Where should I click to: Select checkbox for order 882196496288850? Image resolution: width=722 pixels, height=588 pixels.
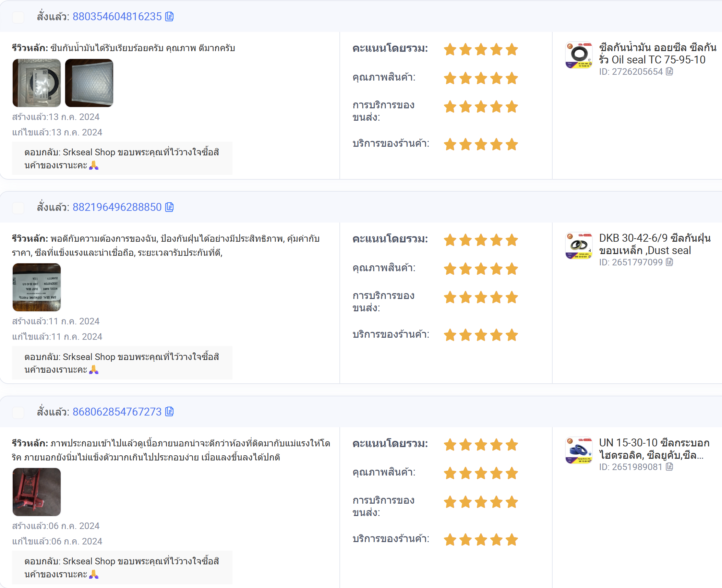tap(18, 207)
